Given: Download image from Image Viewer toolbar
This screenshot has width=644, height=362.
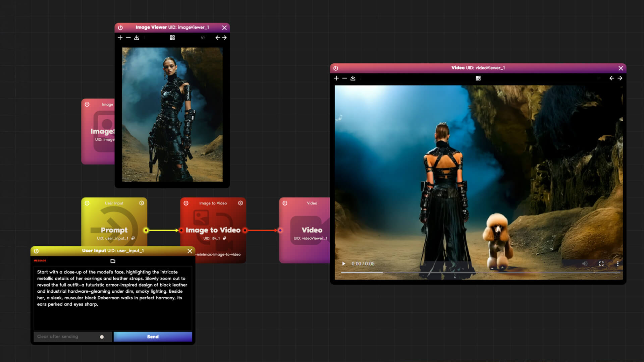Looking at the screenshot, I should [137, 38].
